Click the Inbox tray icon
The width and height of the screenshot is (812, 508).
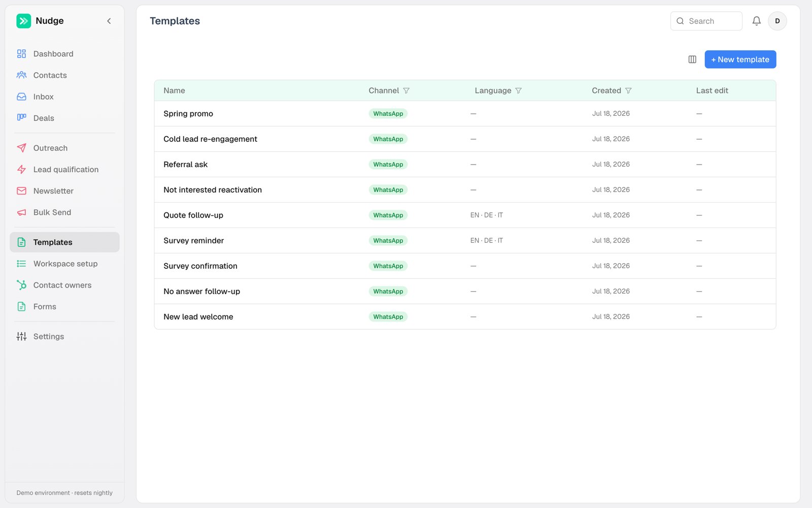tap(21, 97)
